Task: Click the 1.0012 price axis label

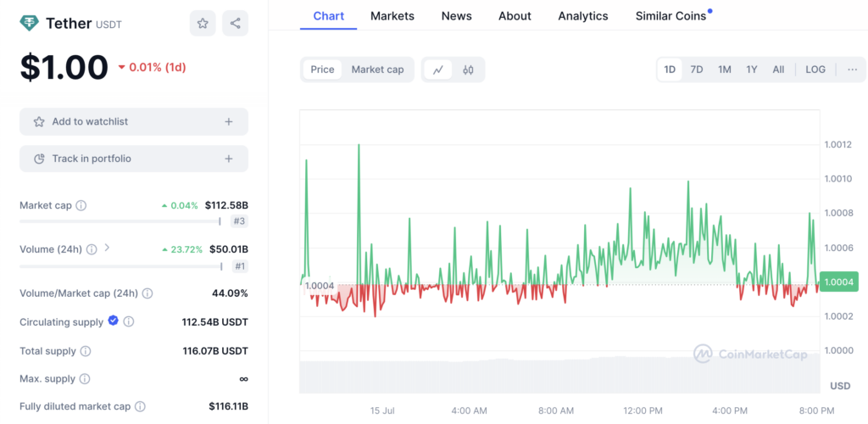Action: tap(840, 145)
